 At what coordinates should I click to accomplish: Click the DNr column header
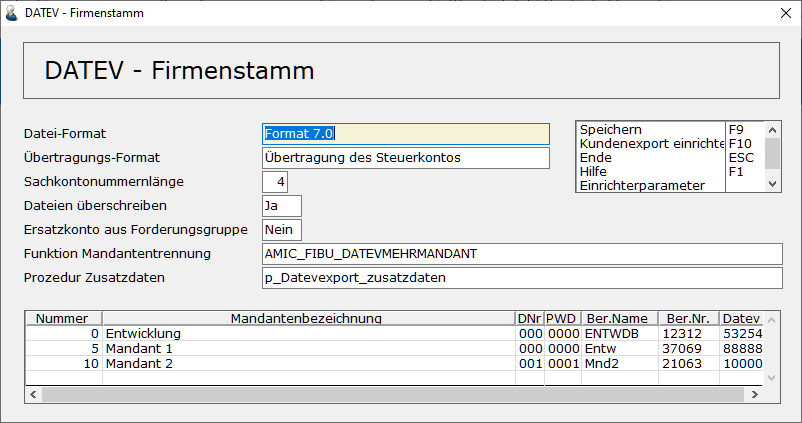point(529,318)
